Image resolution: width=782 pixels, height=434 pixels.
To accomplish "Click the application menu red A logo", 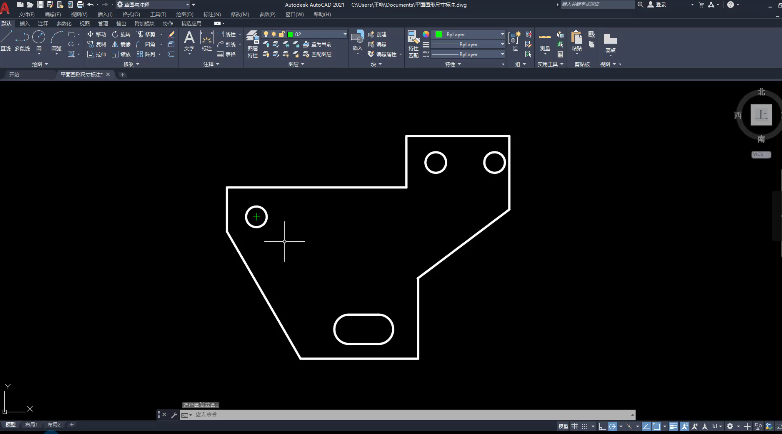I will 5,7.
